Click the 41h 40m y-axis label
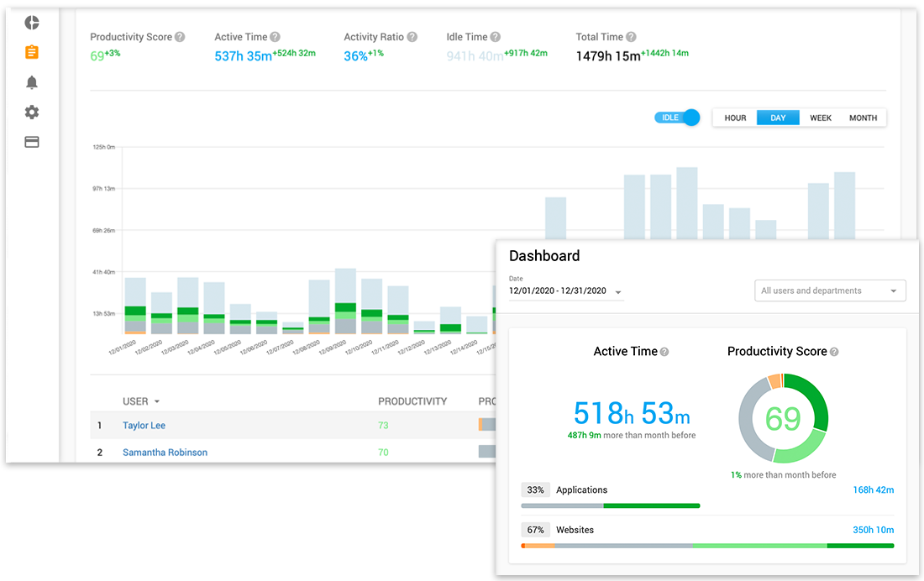 point(103,272)
